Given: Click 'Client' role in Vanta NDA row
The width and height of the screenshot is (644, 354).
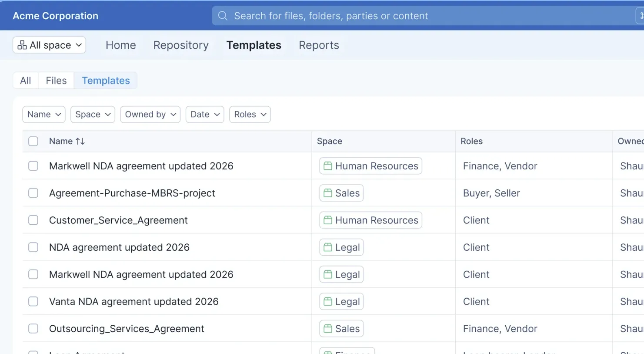Looking at the screenshot, I should coord(476,301).
